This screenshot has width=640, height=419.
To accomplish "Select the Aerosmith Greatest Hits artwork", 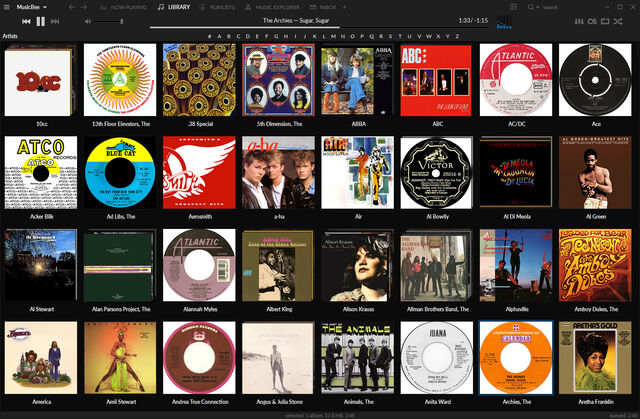I will (x=199, y=173).
